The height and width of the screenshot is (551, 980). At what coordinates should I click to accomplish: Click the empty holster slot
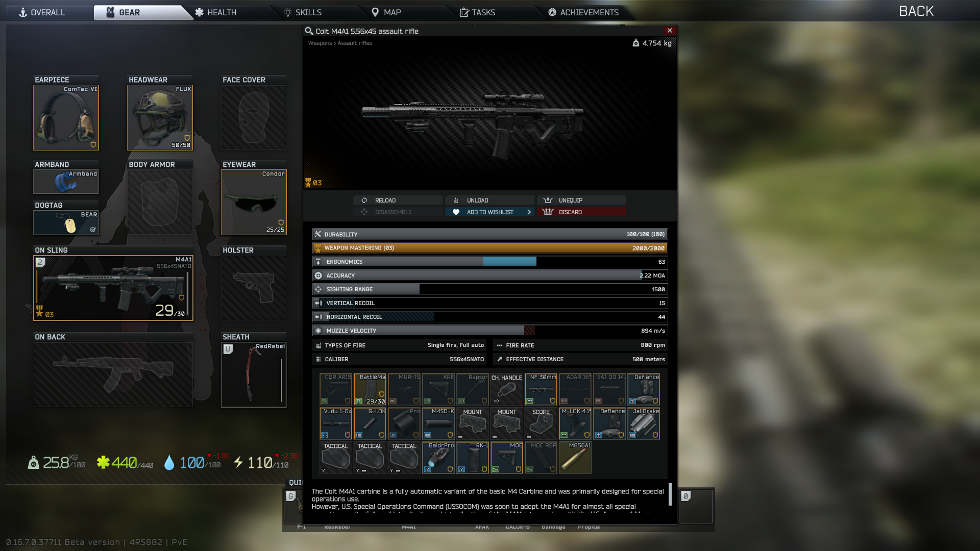(254, 288)
